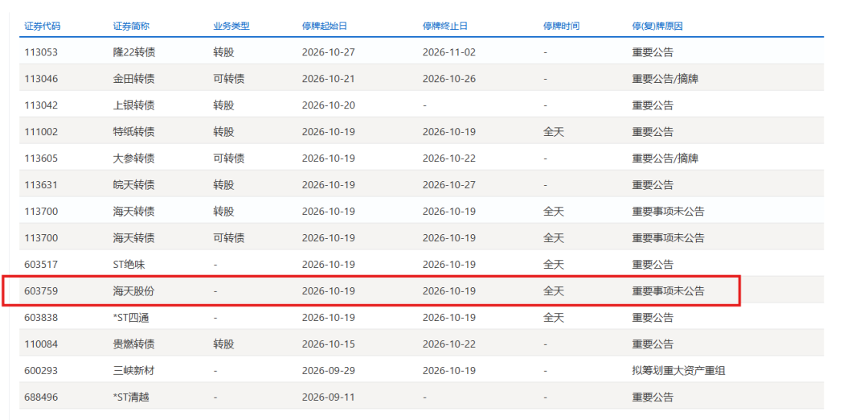
Task: Click security name 三峡新材
Action: 133,371
